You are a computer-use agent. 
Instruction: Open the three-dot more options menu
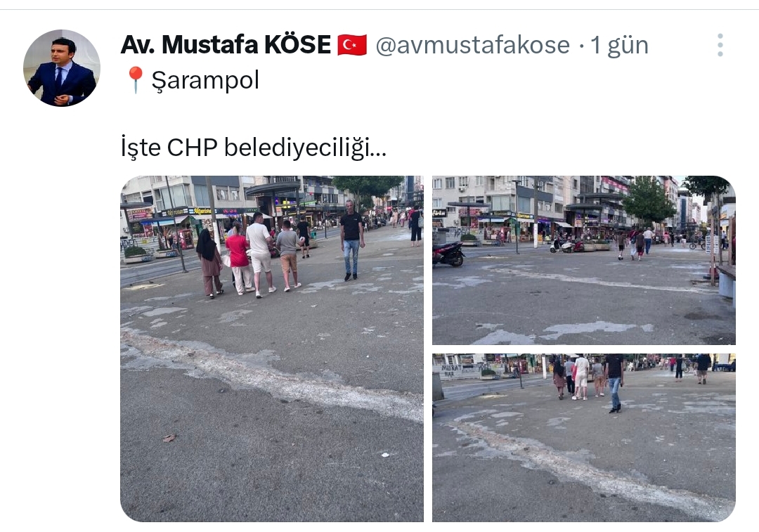point(720,45)
